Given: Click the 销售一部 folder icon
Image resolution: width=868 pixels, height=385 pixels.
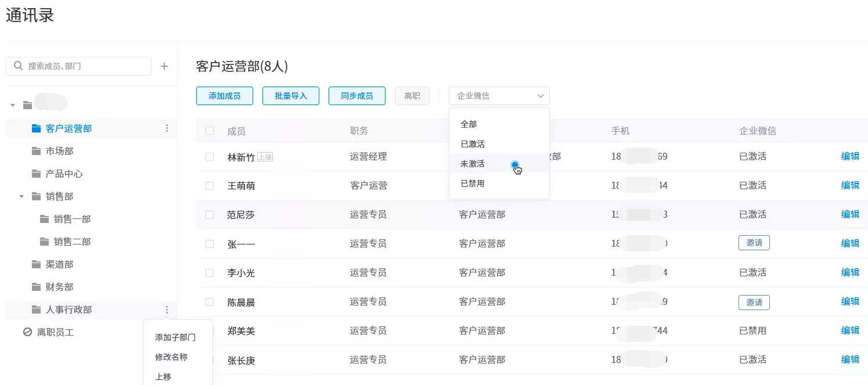Looking at the screenshot, I should [x=44, y=219].
